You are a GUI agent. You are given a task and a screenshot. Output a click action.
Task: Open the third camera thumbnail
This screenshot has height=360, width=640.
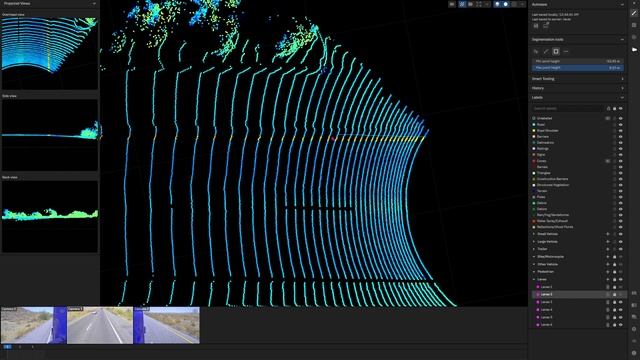point(167,325)
